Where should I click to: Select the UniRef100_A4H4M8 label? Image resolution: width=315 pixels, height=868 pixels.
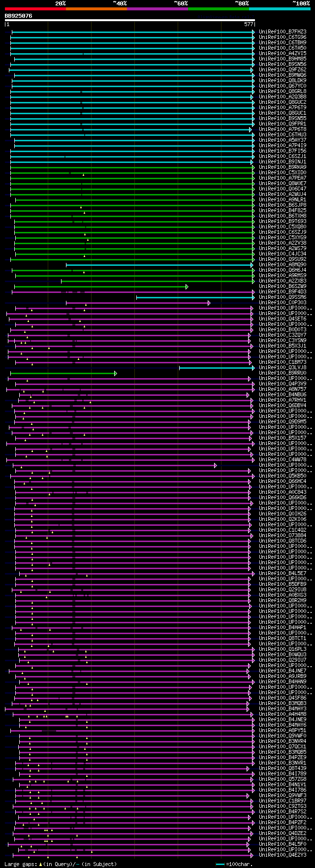click(x=283, y=714)
